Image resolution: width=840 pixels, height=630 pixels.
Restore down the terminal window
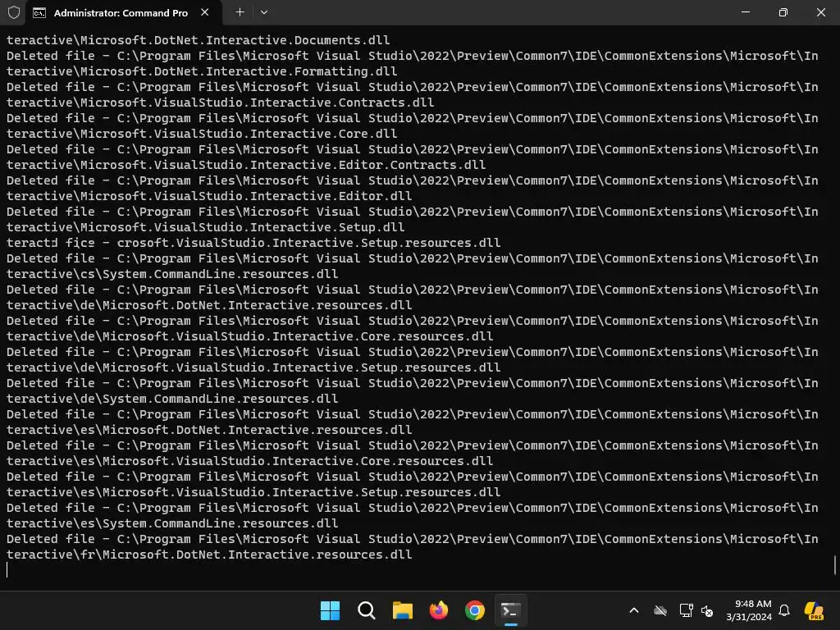click(783, 11)
